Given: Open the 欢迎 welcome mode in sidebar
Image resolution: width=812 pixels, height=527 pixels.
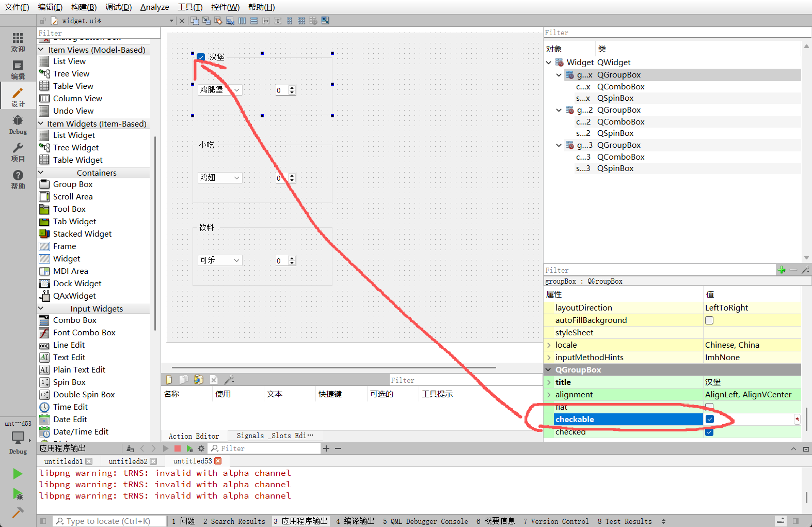Looking at the screenshot, I should (x=18, y=42).
